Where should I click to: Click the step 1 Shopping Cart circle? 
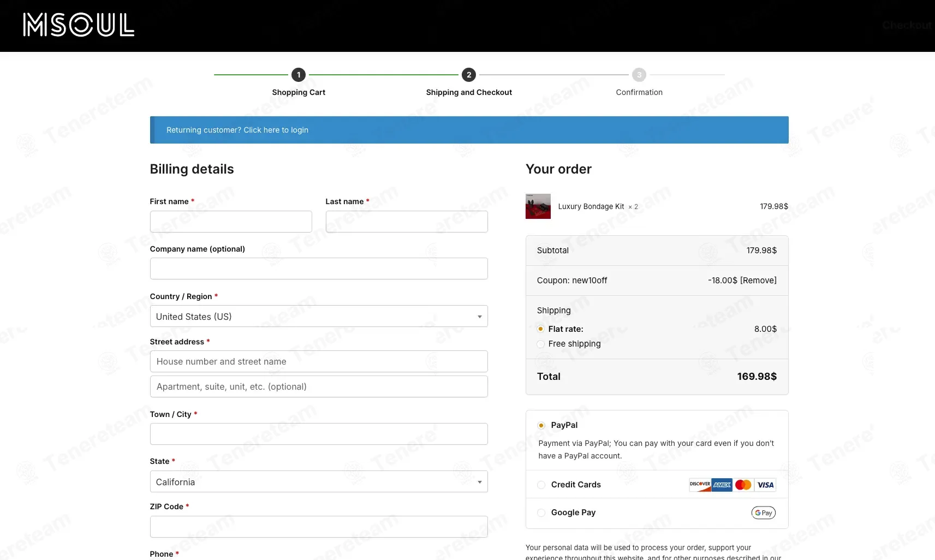(x=299, y=75)
